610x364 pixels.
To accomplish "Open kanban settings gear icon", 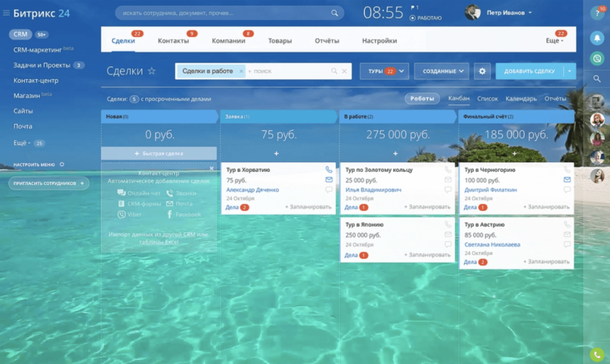I will pos(482,71).
